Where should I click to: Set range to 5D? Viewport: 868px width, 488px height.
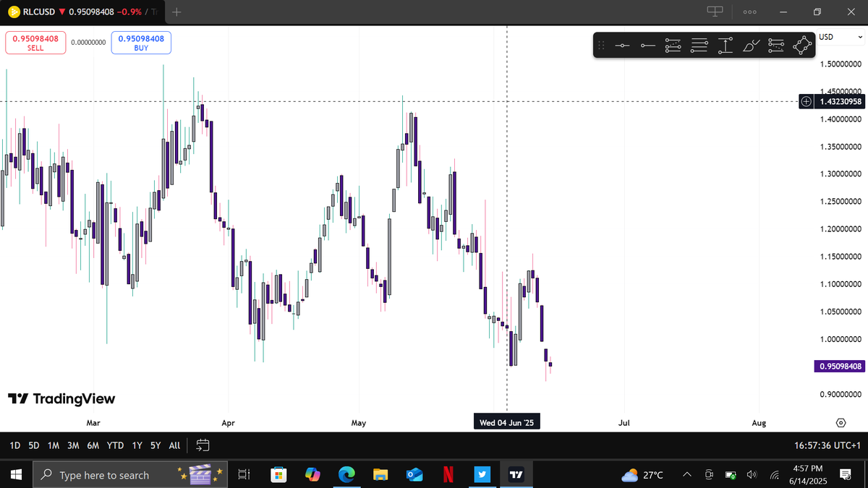pyautogui.click(x=34, y=445)
